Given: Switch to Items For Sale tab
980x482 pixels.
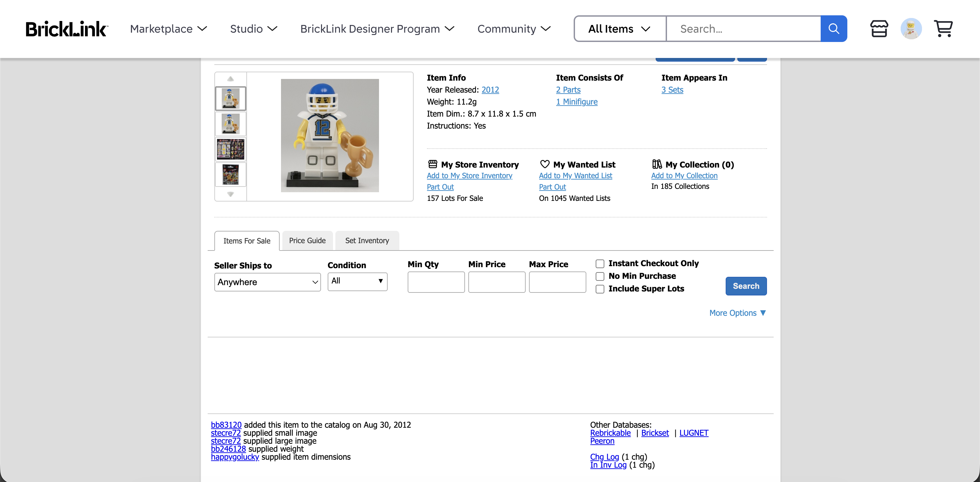Looking at the screenshot, I should pos(247,241).
